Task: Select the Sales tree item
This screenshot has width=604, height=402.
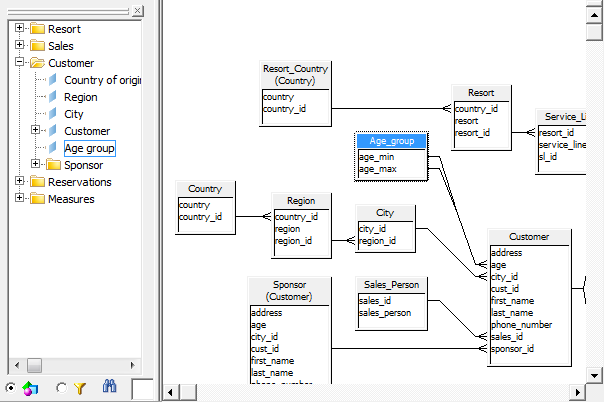Action: tap(60, 46)
